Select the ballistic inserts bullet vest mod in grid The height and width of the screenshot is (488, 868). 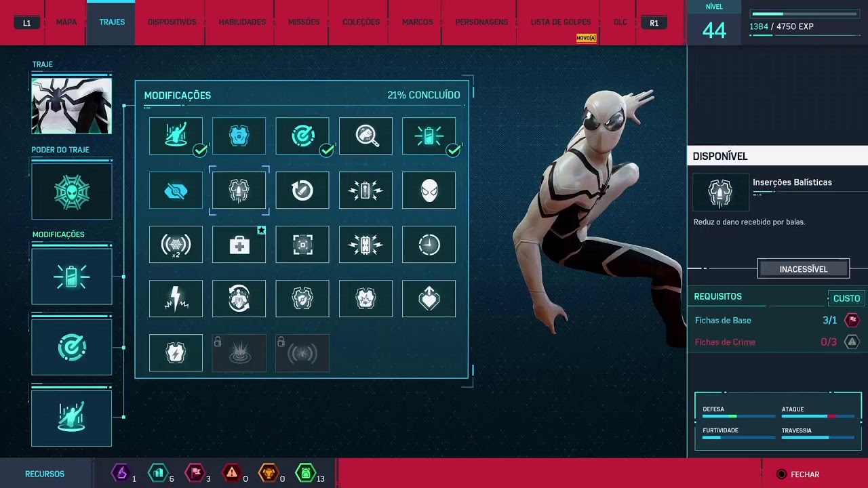tap(239, 190)
